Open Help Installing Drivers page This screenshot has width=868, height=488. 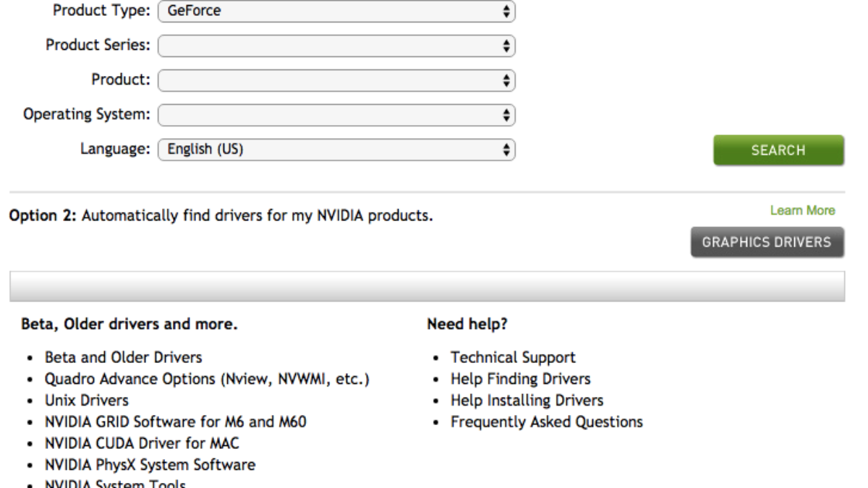point(527,401)
